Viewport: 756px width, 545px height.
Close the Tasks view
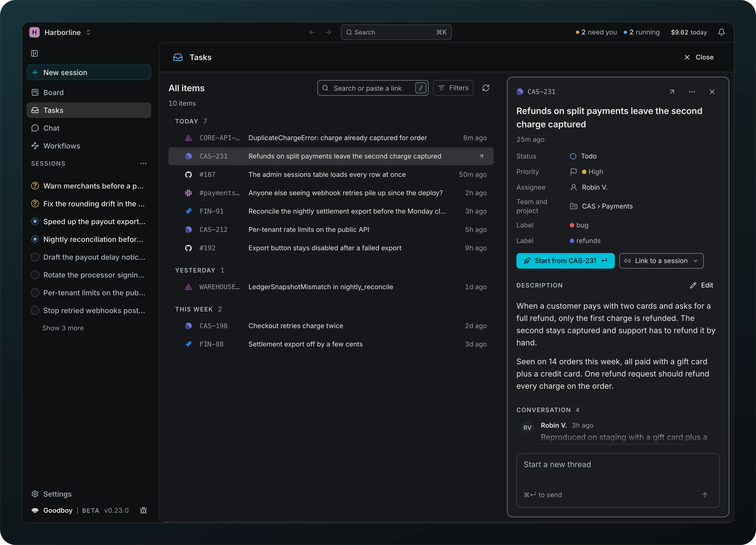(x=699, y=57)
